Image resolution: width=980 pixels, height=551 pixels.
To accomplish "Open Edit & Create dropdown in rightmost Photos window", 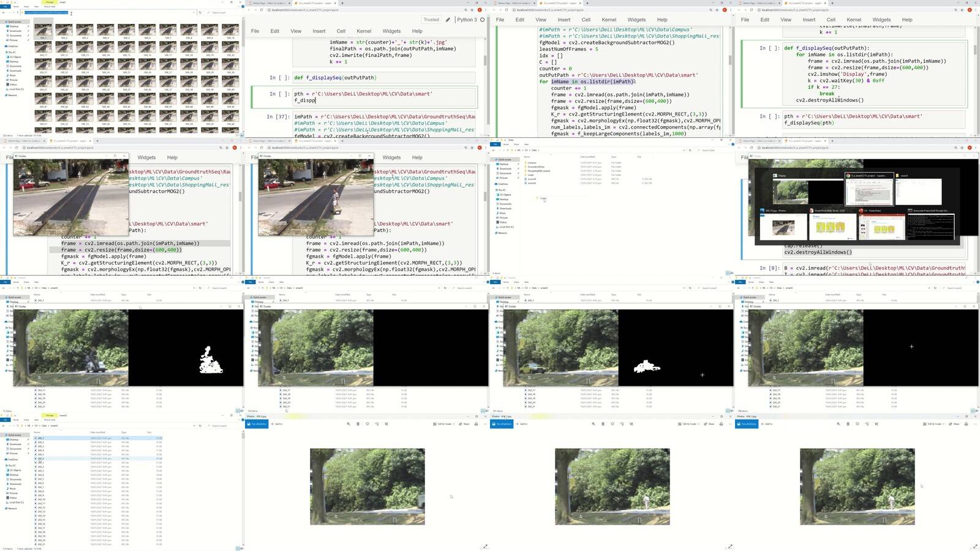I will (933, 424).
